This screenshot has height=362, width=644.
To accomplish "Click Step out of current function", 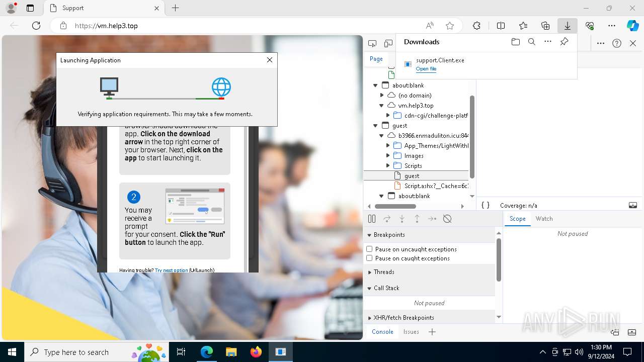I will 417,219.
